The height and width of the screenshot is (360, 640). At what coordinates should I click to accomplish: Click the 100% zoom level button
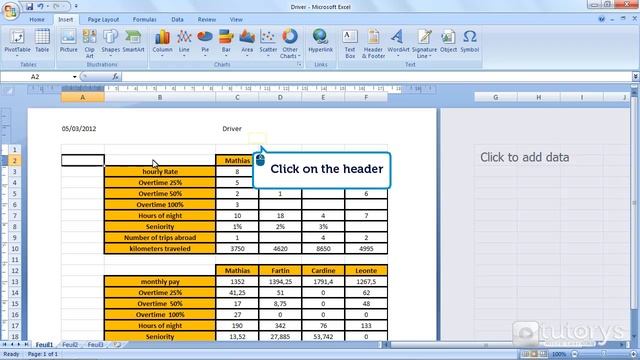pyautogui.click(x=559, y=354)
